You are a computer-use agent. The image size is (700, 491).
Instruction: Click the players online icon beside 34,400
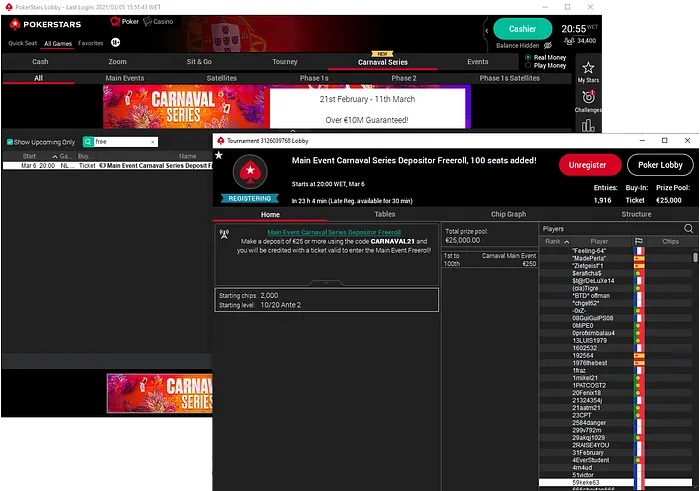[x=569, y=41]
